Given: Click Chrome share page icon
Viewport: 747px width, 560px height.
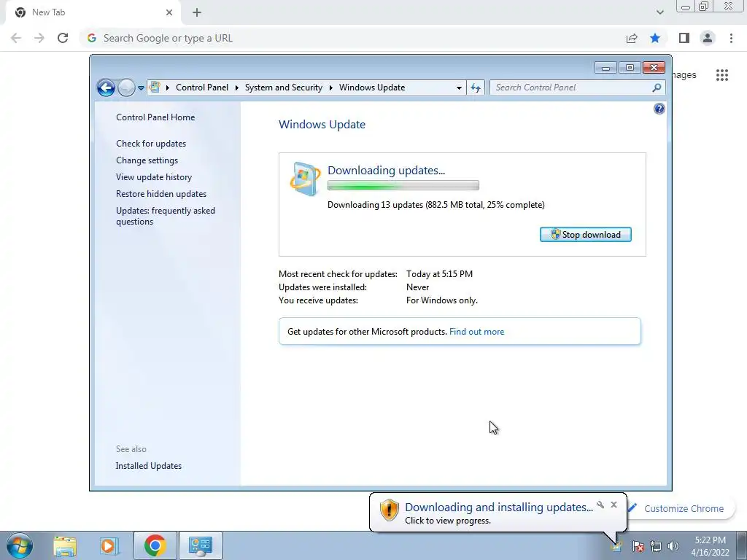Looking at the screenshot, I should [632, 38].
